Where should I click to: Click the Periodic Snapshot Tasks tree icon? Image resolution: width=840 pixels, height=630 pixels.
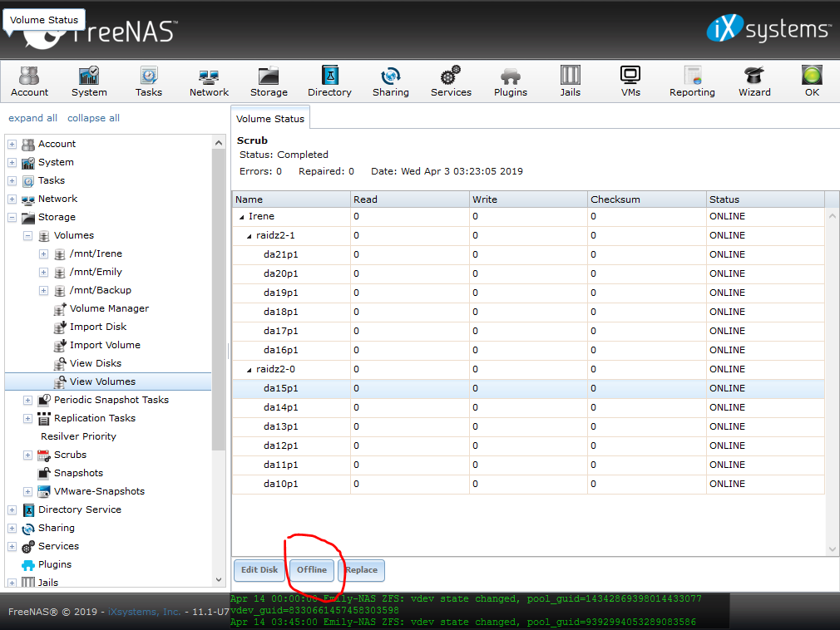(x=44, y=400)
